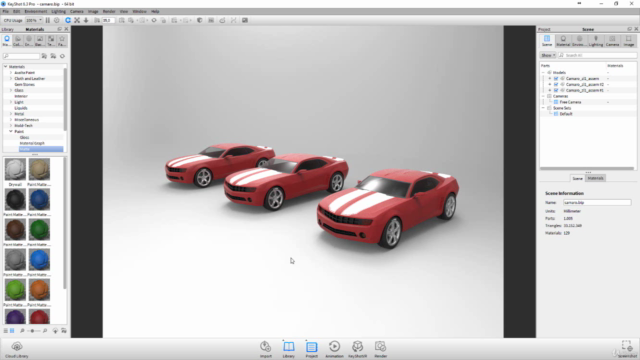Screen dimensions: 640x360
Task: Toggle the Library panel button
Action: [x=289, y=349]
